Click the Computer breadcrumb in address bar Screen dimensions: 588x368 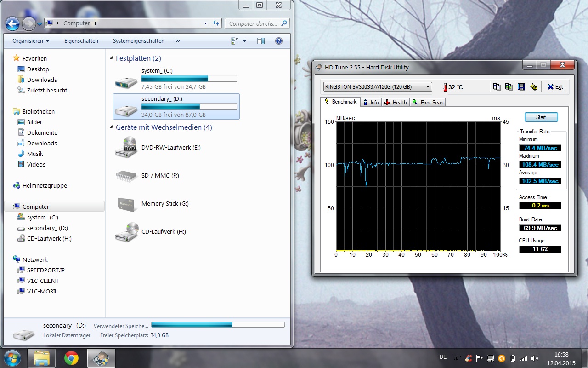(77, 23)
